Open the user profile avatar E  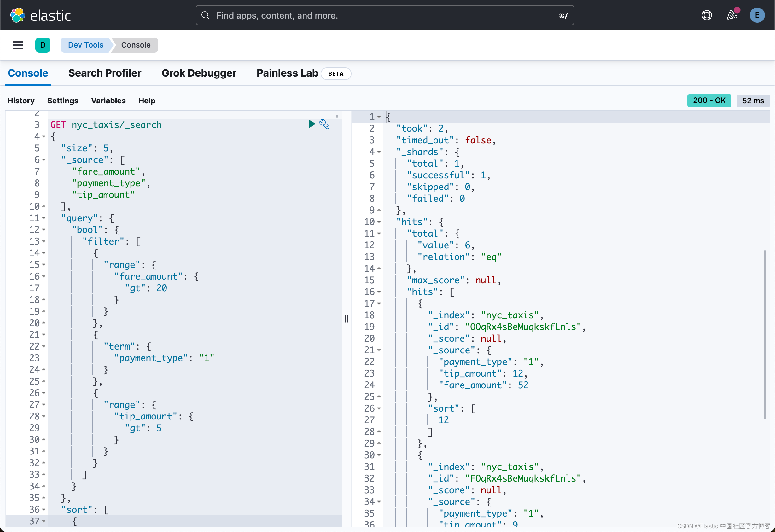757,15
